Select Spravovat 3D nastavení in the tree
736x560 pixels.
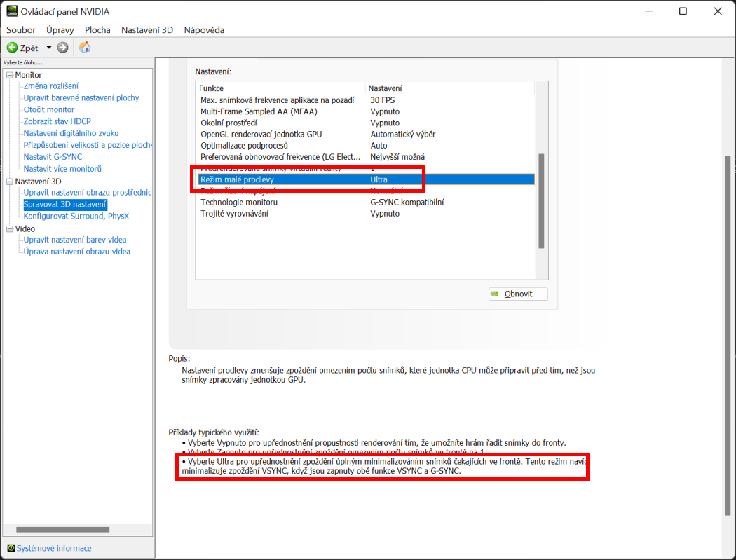point(64,204)
